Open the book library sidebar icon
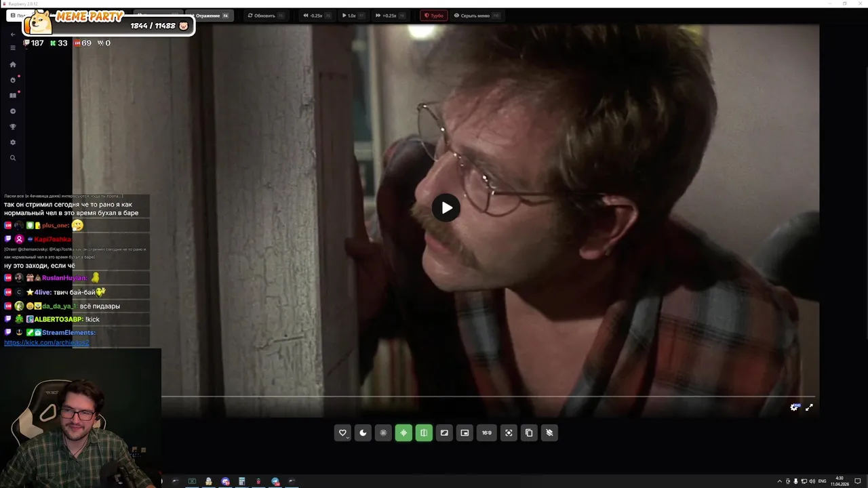The image size is (868, 488). (12, 96)
